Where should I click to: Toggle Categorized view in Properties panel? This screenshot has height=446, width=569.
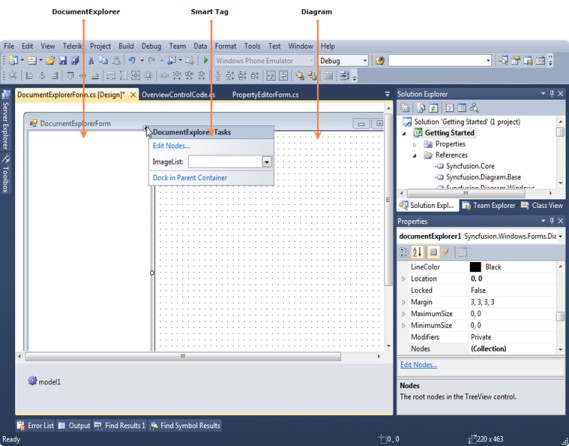click(x=404, y=252)
